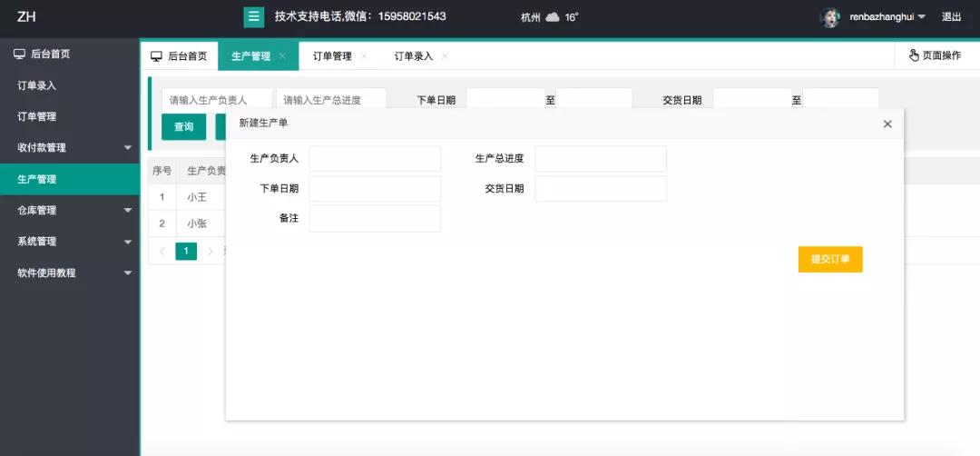Switch to the 订单管理 tab

tap(332, 56)
